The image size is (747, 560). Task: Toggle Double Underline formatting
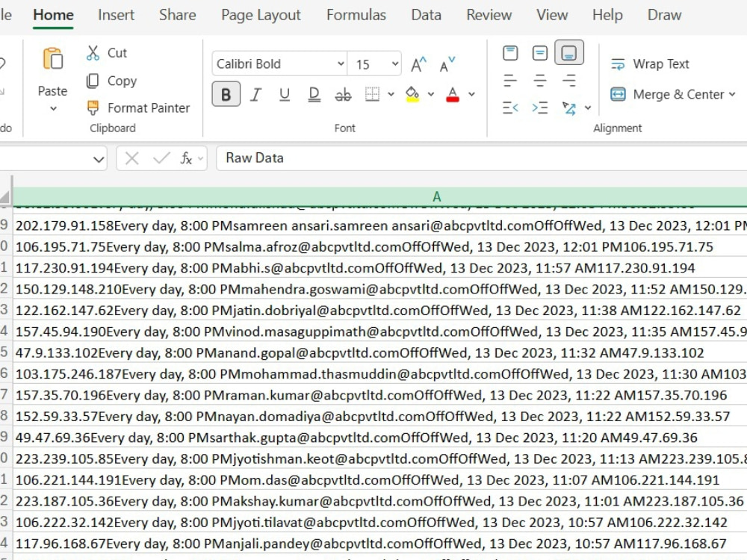click(314, 94)
